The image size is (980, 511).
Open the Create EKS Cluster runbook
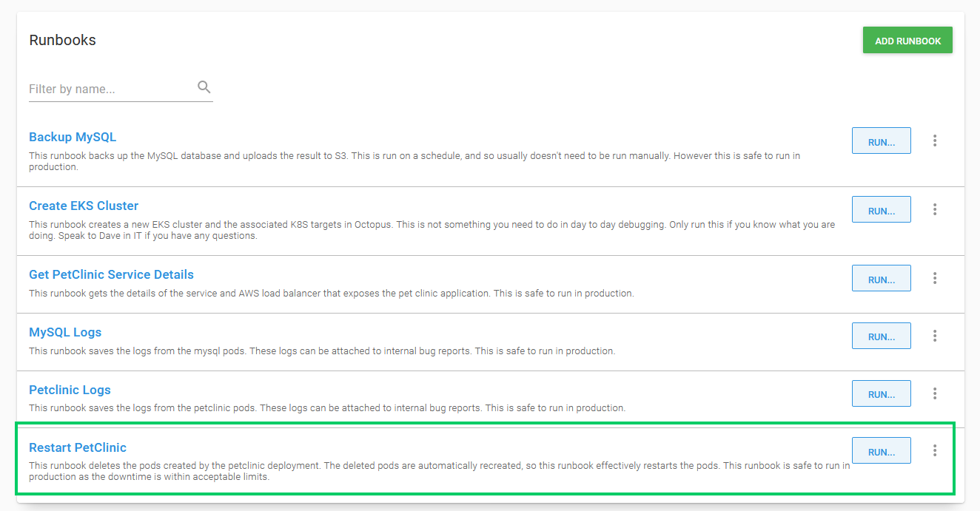(83, 205)
